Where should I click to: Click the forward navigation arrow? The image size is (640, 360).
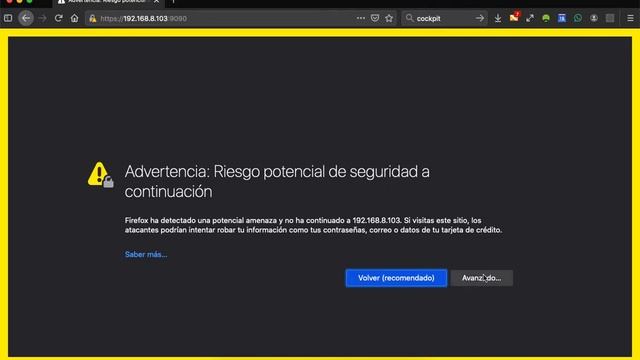tap(42, 18)
